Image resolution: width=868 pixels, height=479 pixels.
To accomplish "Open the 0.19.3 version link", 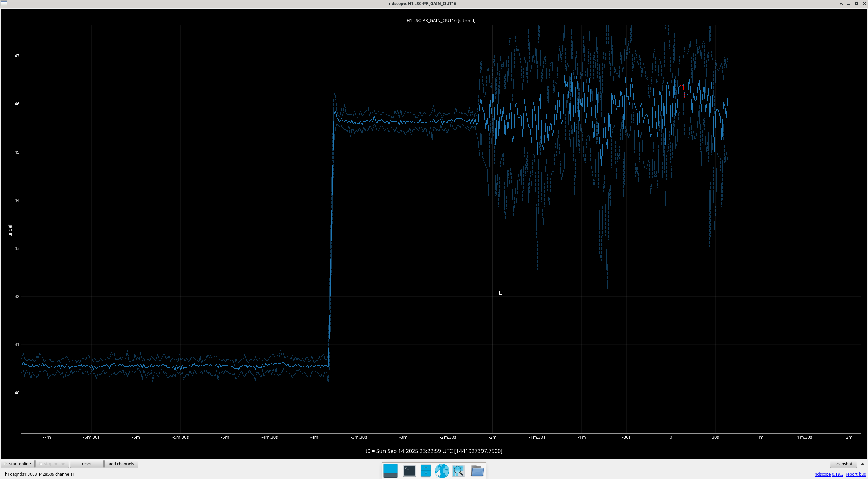I will coord(837,474).
